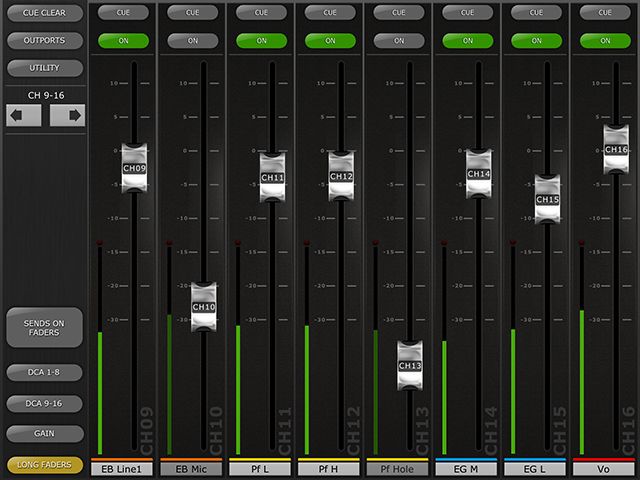Open the GAIN view

point(44,434)
